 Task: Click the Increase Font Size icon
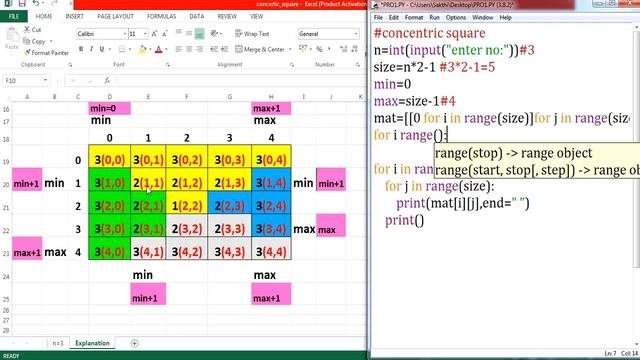click(x=154, y=34)
